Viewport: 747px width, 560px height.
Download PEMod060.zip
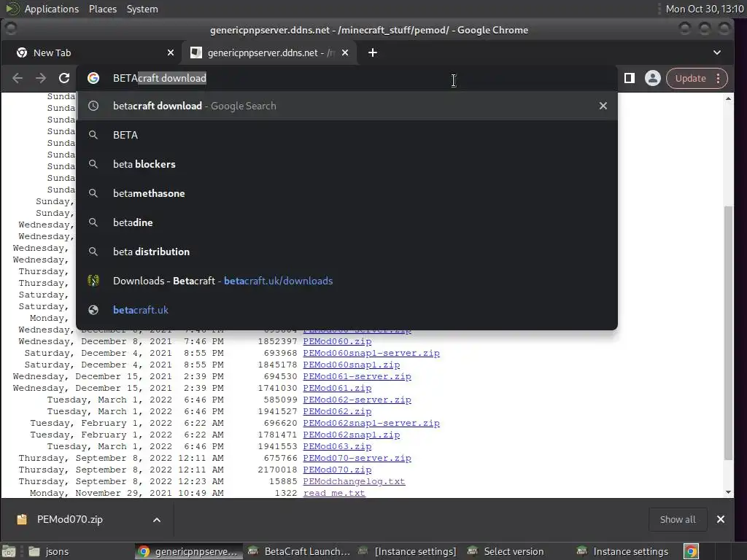(x=337, y=341)
